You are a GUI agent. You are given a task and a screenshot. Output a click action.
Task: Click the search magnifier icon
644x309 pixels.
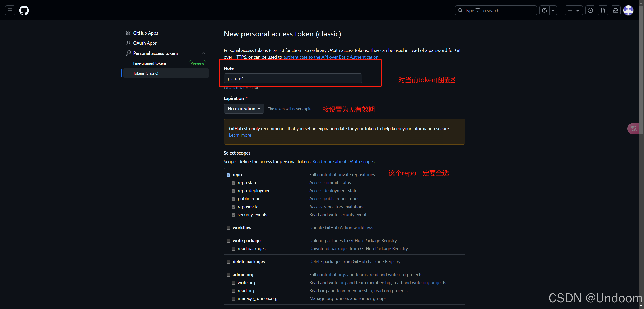coord(460,10)
